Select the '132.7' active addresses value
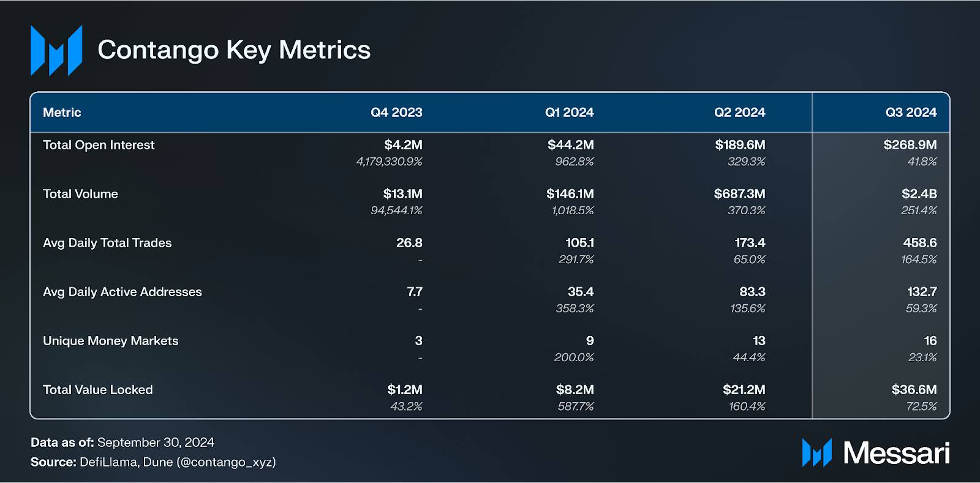Viewport: 980px width, 483px height. click(x=922, y=292)
